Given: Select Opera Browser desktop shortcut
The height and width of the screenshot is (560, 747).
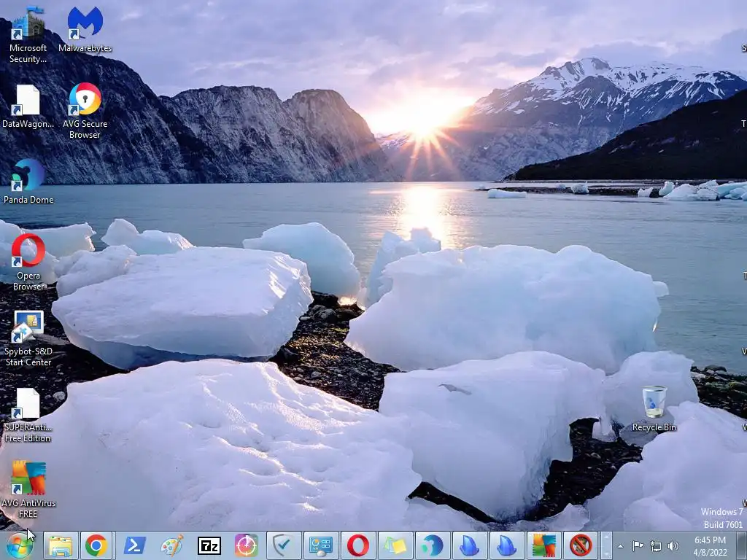Looking at the screenshot, I should pyautogui.click(x=28, y=262).
